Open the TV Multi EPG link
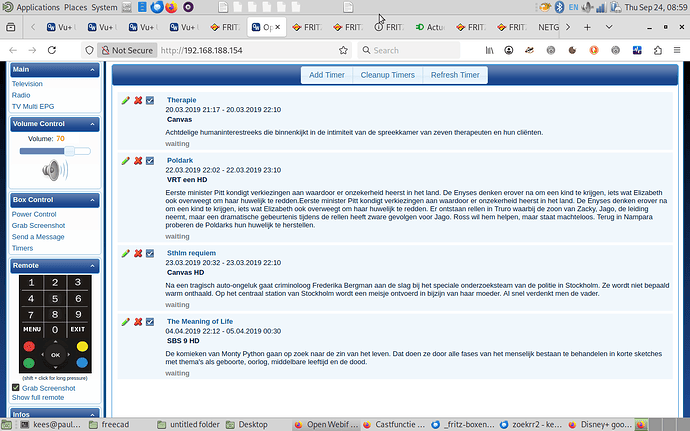The width and height of the screenshot is (690, 431). 33,107
